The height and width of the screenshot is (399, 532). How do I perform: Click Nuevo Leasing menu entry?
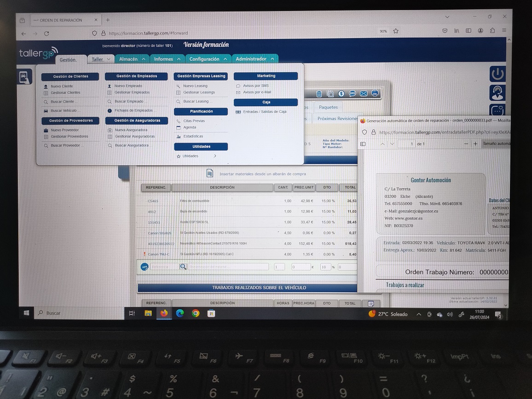195,86
